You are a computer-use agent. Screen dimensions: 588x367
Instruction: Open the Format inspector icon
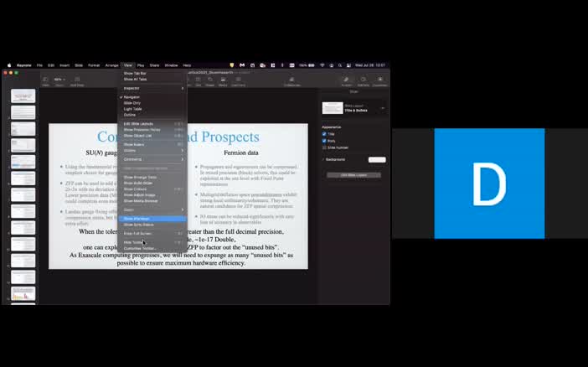tap(346, 80)
